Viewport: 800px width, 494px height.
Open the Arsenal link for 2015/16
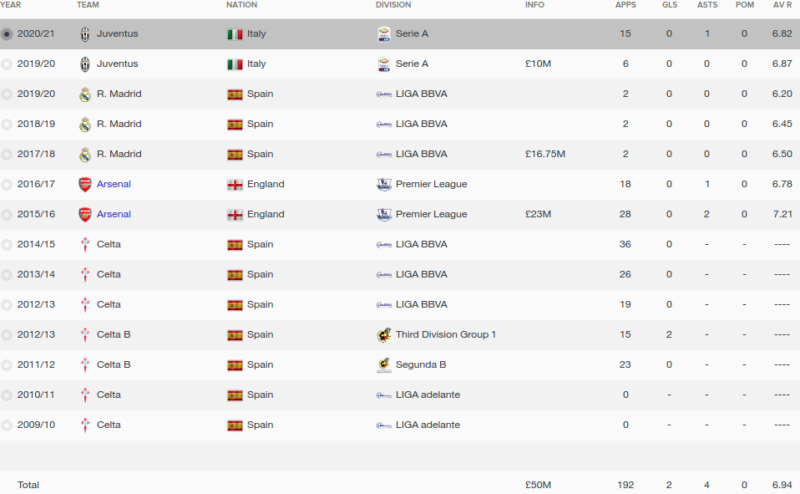[x=114, y=214]
